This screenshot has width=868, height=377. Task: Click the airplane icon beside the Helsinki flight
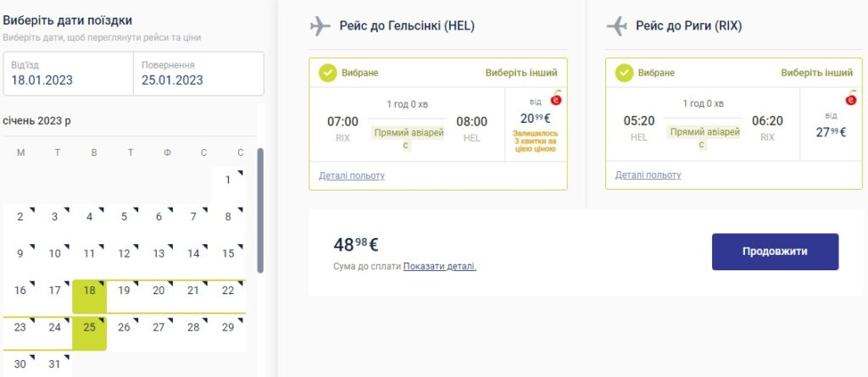coord(320,26)
